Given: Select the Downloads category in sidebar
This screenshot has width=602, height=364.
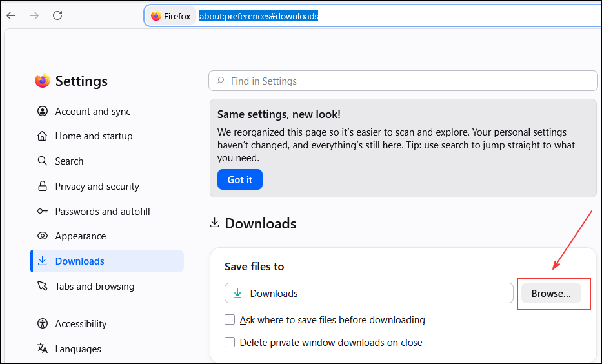Looking at the screenshot, I should [107, 261].
